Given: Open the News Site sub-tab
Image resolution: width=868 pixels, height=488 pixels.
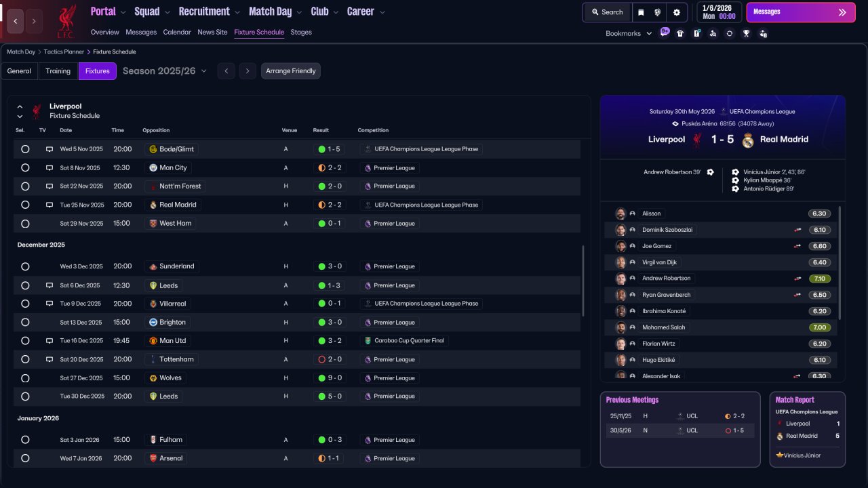Looking at the screenshot, I should click(x=212, y=32).
